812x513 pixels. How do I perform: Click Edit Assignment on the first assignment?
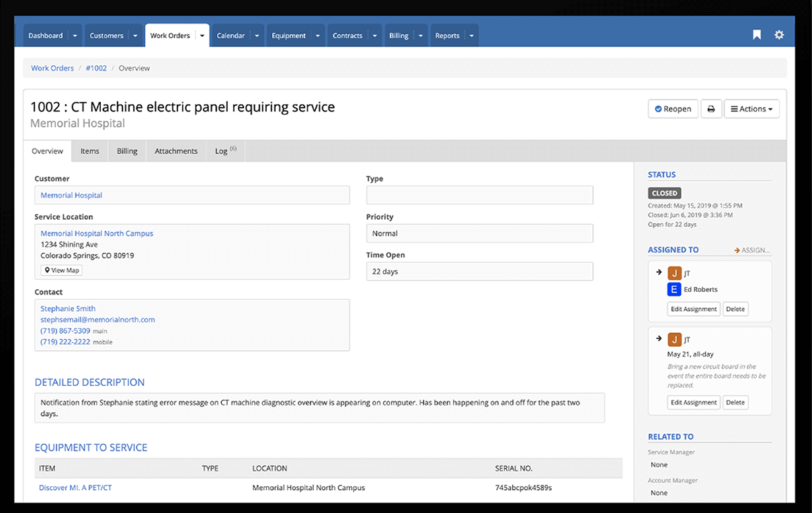coord(693,309)
